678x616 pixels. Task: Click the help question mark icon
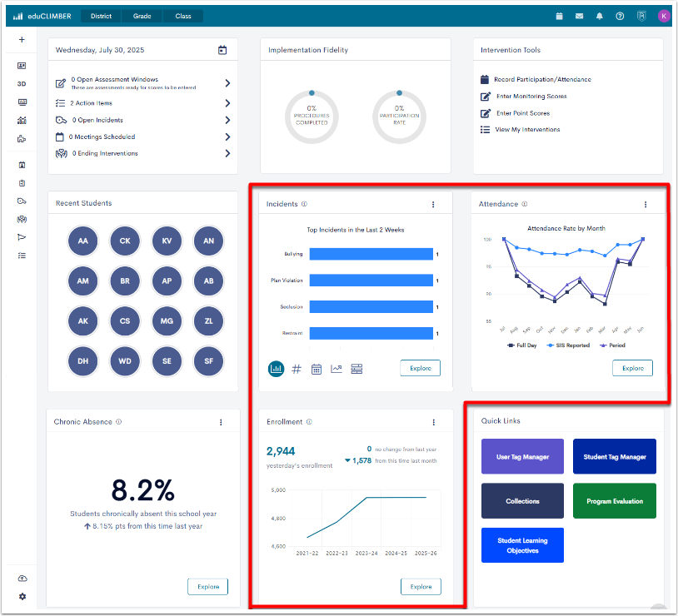pos(620,17)
